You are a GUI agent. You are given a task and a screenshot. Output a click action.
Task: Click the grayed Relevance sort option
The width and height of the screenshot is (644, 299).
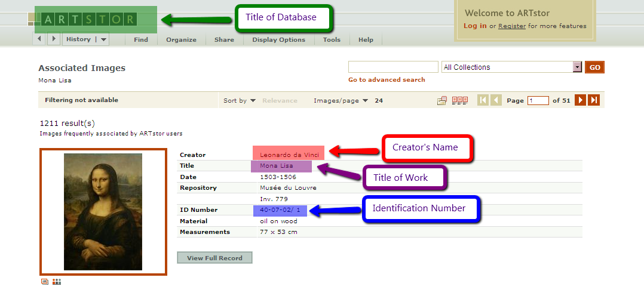tap(280, 100)
